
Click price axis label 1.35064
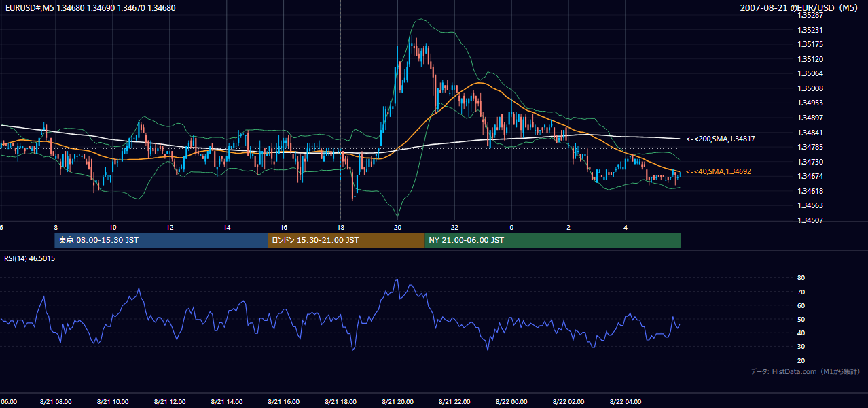pyautogui.click(x=811, y=73)
